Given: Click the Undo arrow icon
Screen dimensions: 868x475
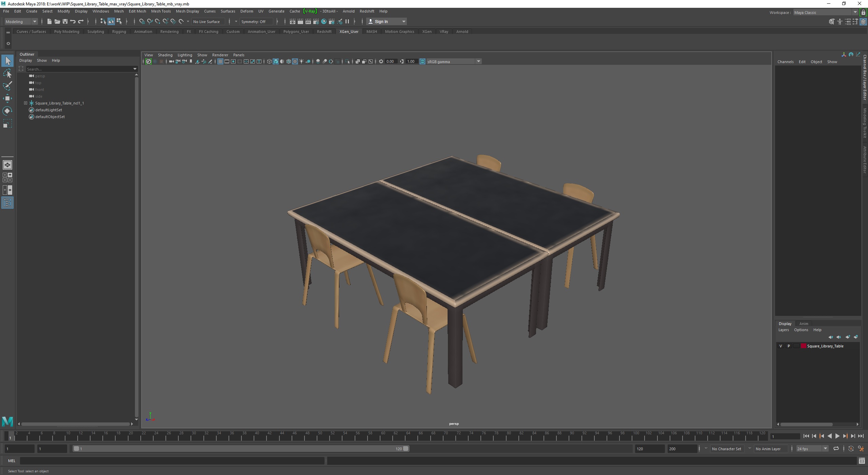Looking at the screenshot, I should point(73,21).
